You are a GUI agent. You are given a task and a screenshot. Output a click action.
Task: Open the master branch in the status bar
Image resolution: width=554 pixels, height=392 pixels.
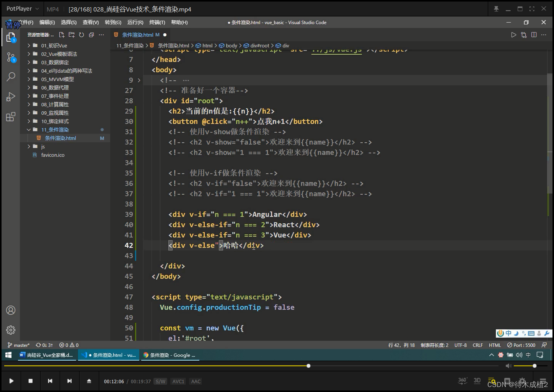tap(19, 345)
